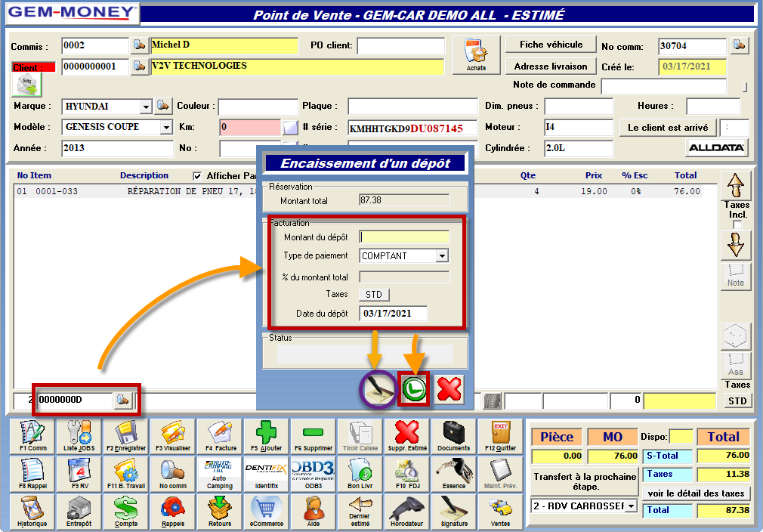Open the Essence fuel pump icon
The width and height of the screenshot is (763, 532).
[x=453, y=474]
